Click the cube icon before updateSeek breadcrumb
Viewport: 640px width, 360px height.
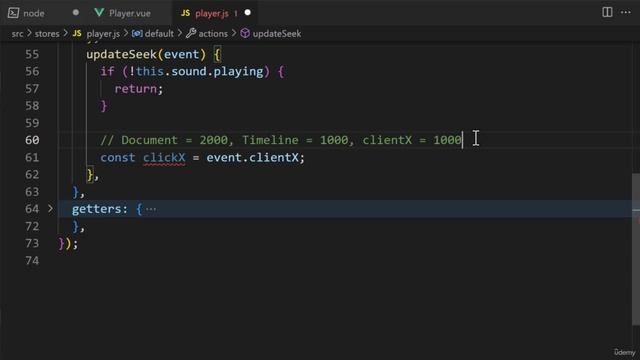(x=245, y=33)
